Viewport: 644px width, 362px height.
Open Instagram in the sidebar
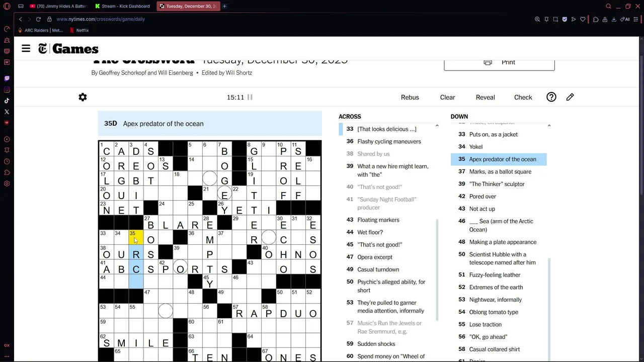click(7, 89)
